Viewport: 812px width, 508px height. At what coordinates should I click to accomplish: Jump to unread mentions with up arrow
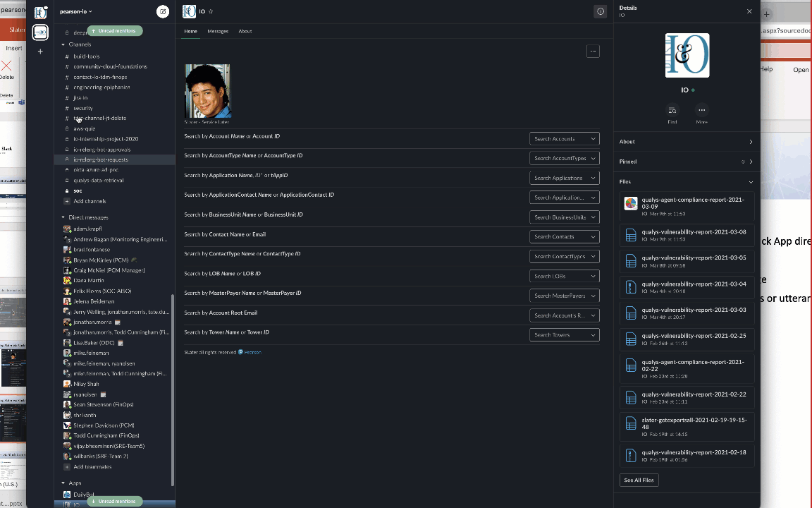click(114, 31)
